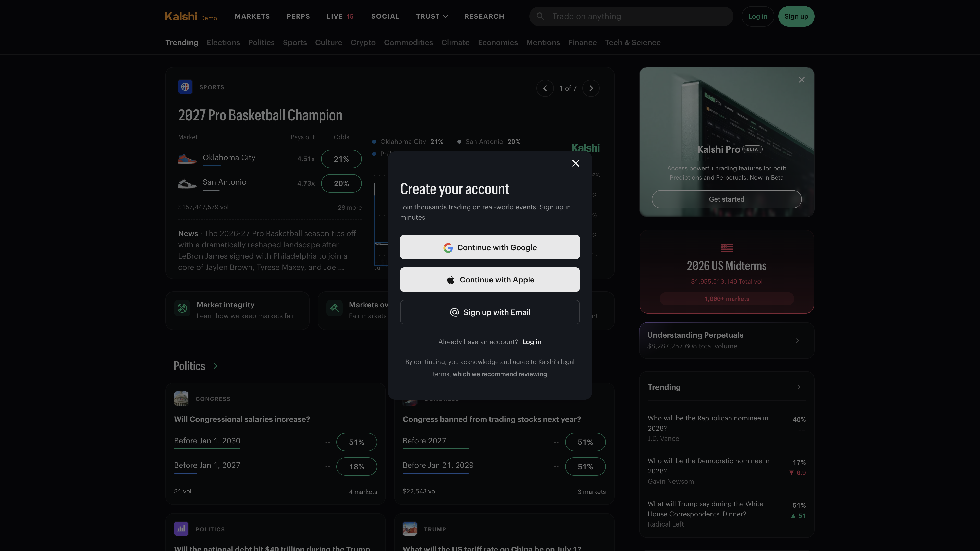Open the SOCIAL nav item
Image resolution: width=980 pixels, height=551 pixels.
tap(385, 16)
